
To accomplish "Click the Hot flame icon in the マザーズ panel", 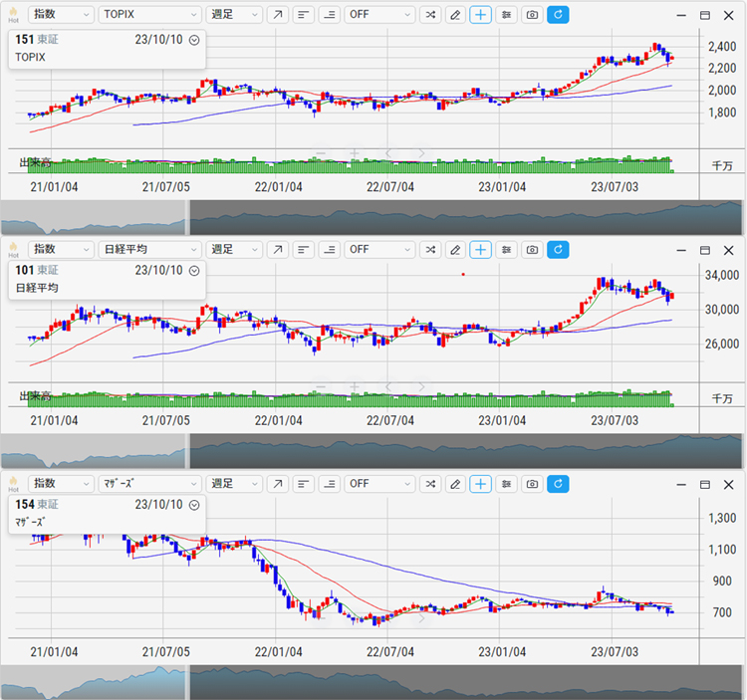I will point(13,484).
